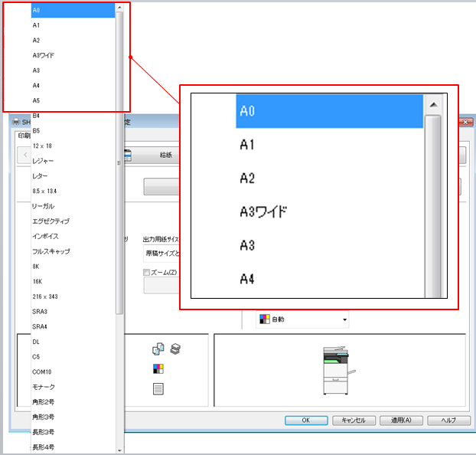The height and width of the screenshot is (455, 476).
Task: Click the left chevron tab scroll button
Action: click(x=25, y=155)
